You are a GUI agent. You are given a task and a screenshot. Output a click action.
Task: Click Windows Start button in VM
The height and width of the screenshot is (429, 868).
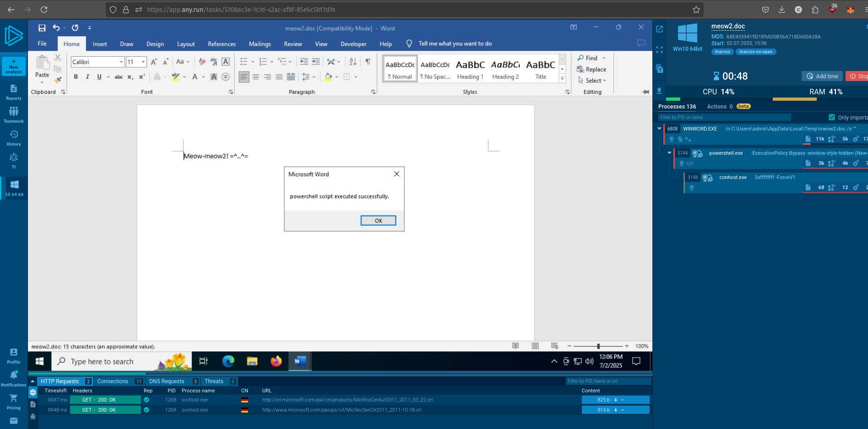point(39,361)
